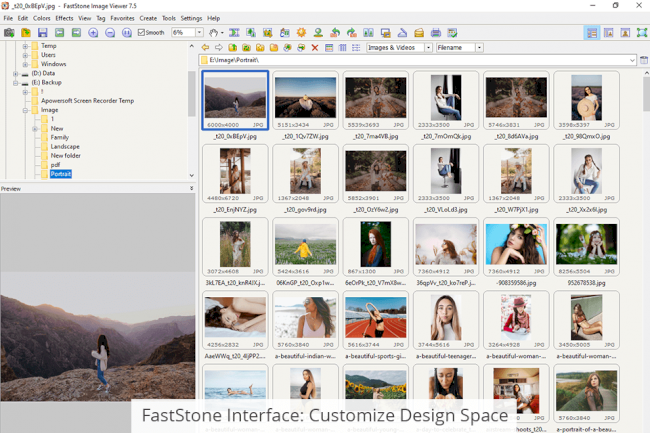Expand the Temp folder node
Image resolution: width=650 pixels, height=433 pixels.
pos(25,46)
